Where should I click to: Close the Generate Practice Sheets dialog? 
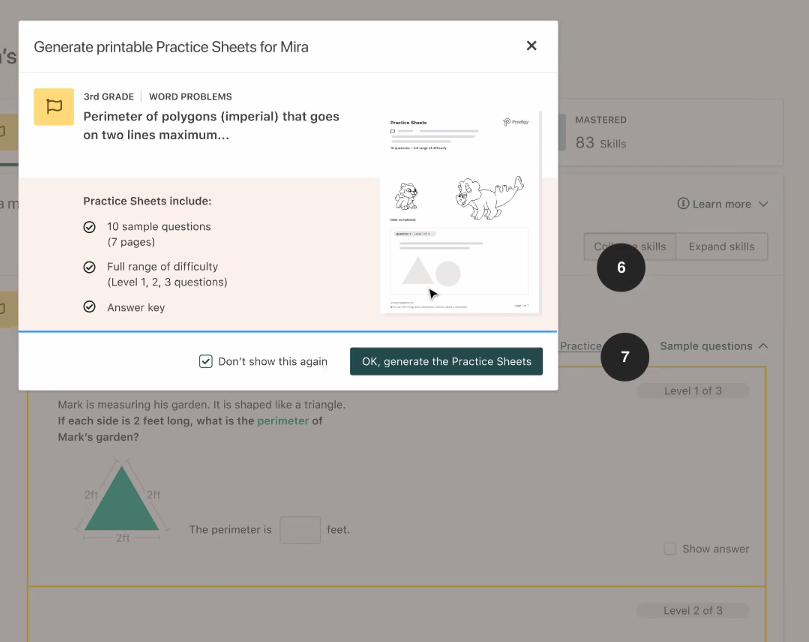point(531,46)
